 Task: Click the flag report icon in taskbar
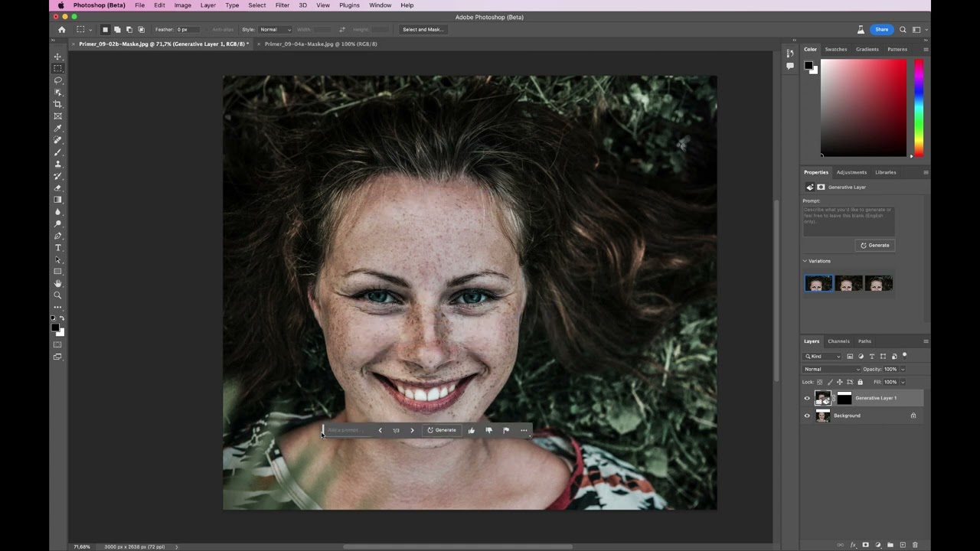[x=506, y=430]
